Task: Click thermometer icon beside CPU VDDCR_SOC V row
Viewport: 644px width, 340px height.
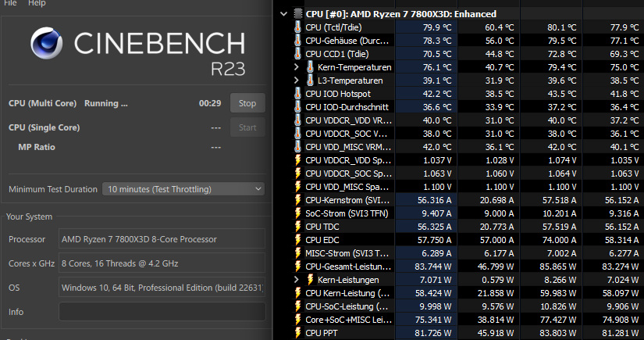Action: coord(297,133)
